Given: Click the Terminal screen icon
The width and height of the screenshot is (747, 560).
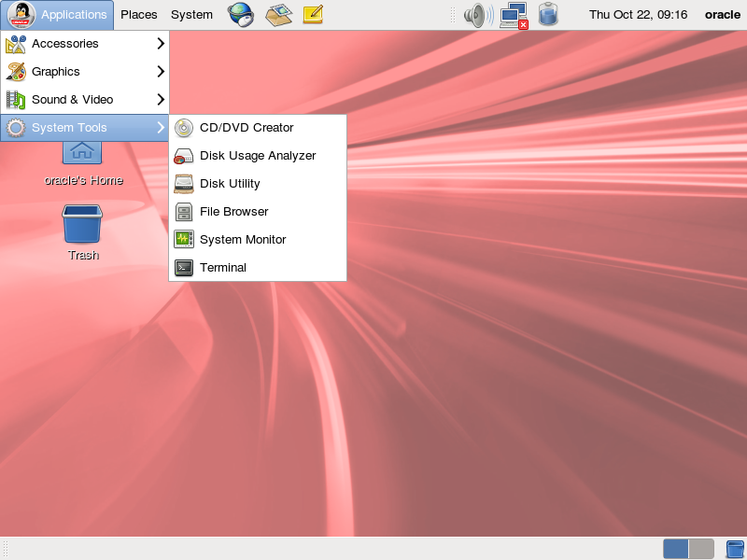Looking at the screenshot, I should point(183,268).
